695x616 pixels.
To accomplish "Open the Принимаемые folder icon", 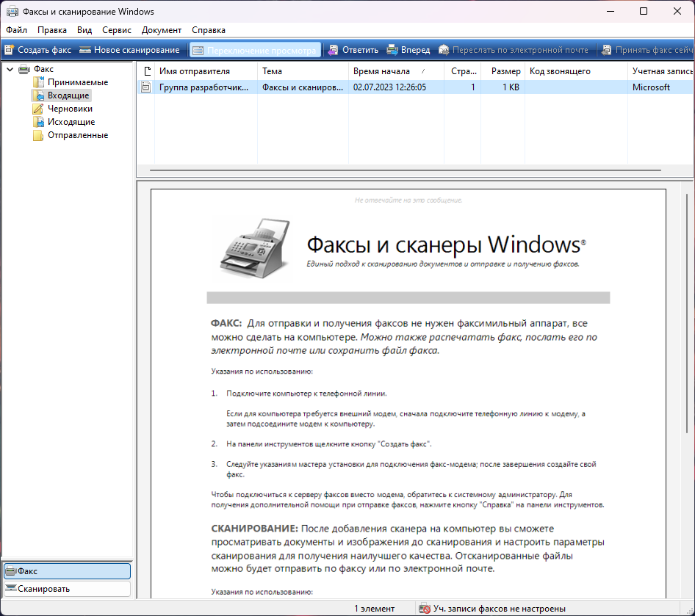I will pyautogui.click(x=38, y=82).
